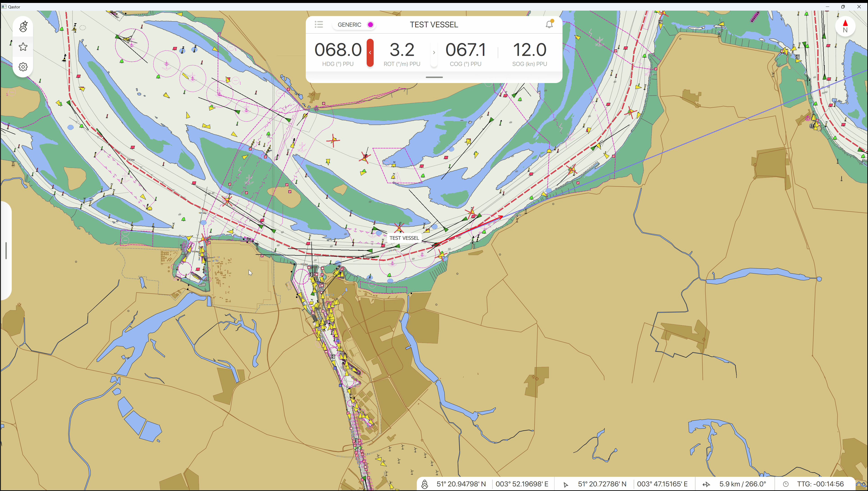Screen dimensions: 868x491
Task: Click the red left rate-of-turn chevron
Action: [370, 53]
